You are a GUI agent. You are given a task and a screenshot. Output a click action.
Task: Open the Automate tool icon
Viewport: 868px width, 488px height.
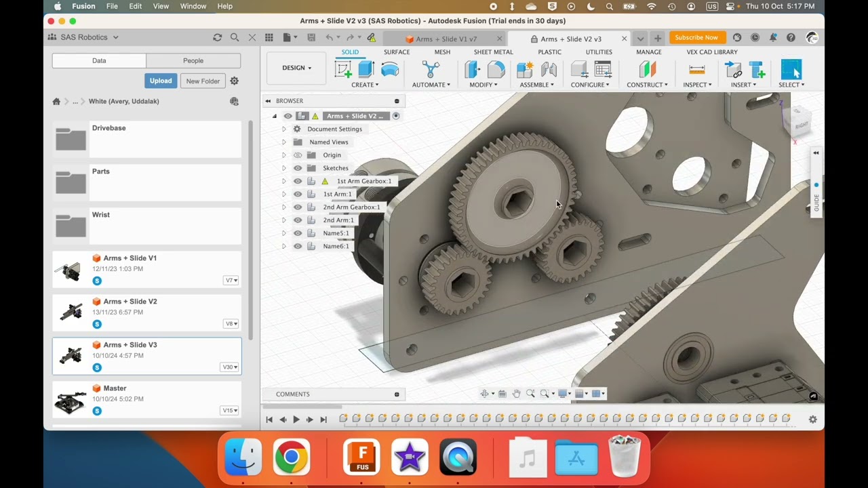click(x=431, y=69)
